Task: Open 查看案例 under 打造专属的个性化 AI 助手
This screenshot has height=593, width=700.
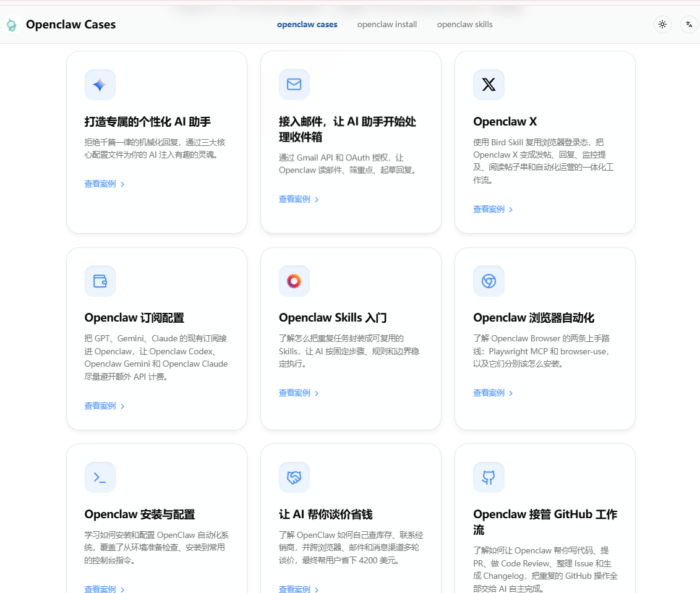Action: [100, 184]
